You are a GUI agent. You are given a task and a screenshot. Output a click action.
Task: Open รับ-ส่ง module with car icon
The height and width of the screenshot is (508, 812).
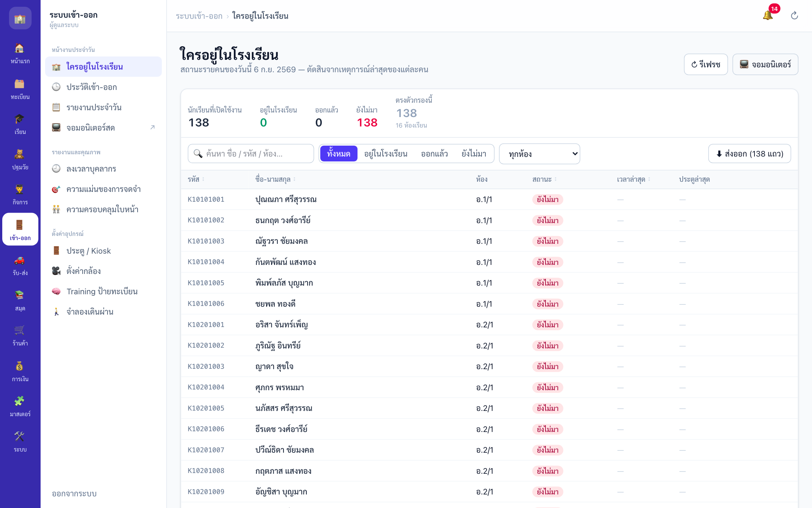click(x=20, y=265)
